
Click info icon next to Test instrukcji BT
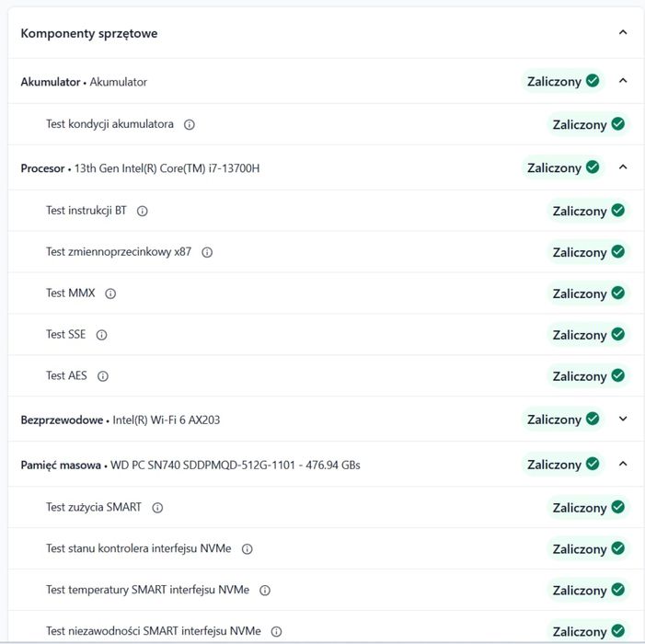pos(143,211)
